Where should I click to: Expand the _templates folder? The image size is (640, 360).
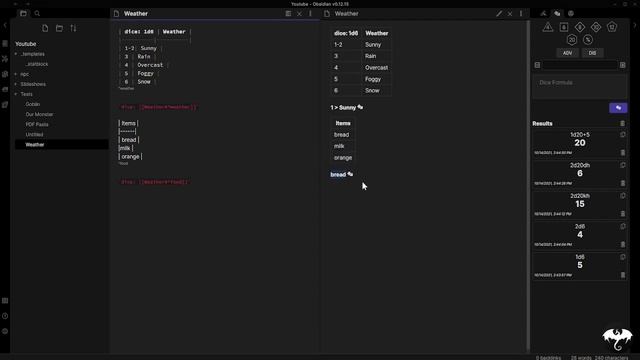point(33,54)
